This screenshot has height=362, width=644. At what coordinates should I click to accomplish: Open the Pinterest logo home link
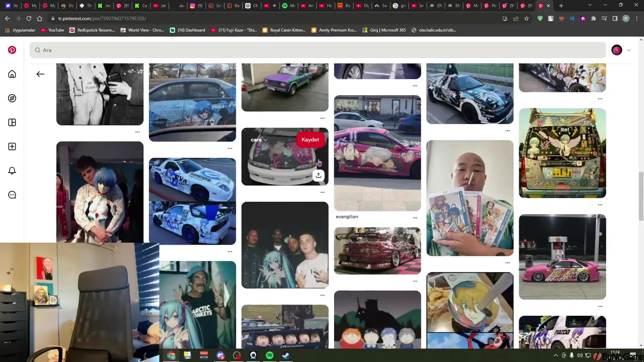[12, 50]
